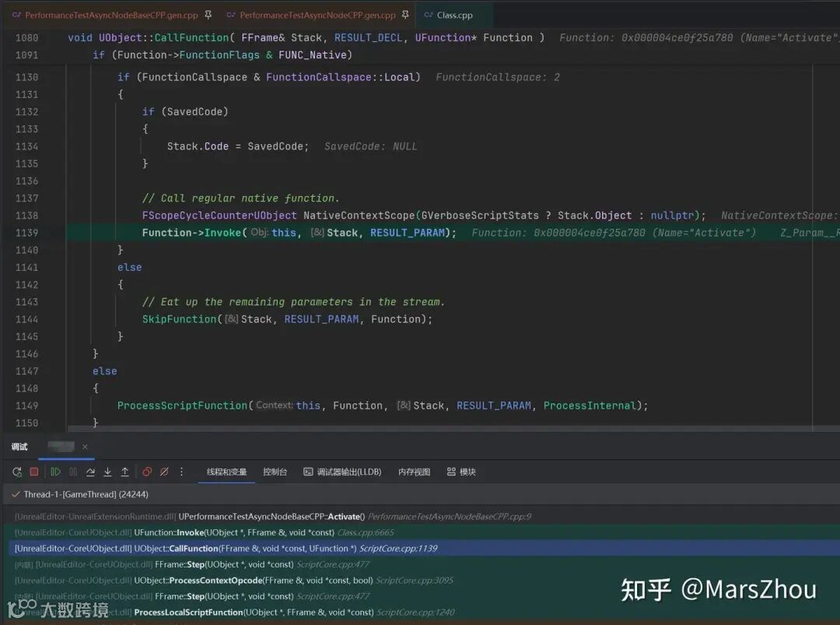Click the 'Eat up the remaining parameters' comment
This screenshot has width=840, height=625.
click(x=293, y=302)
